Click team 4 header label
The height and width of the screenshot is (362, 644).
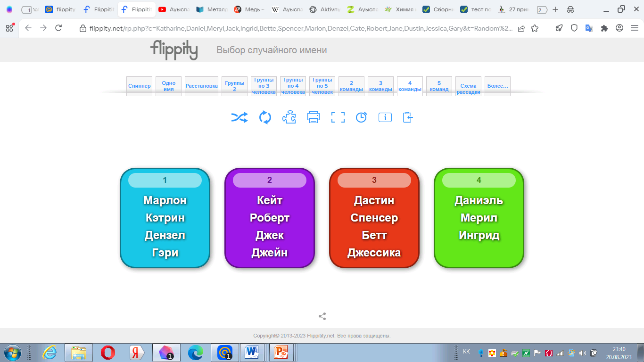click(x=479, y=180)
